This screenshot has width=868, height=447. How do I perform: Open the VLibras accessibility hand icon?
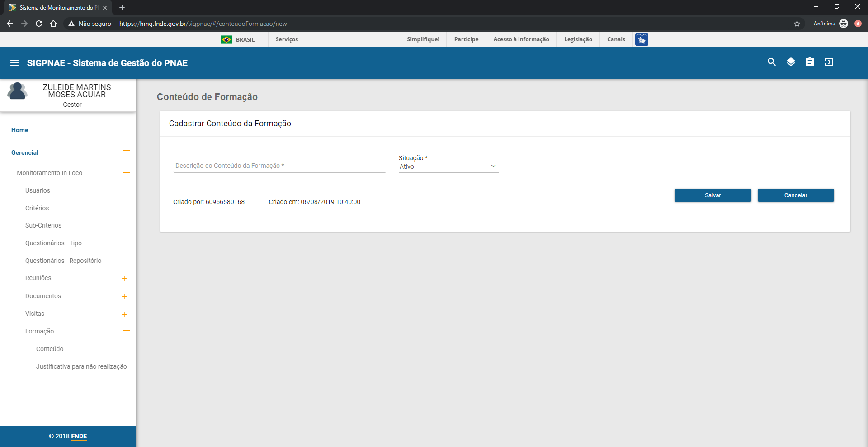641,40
